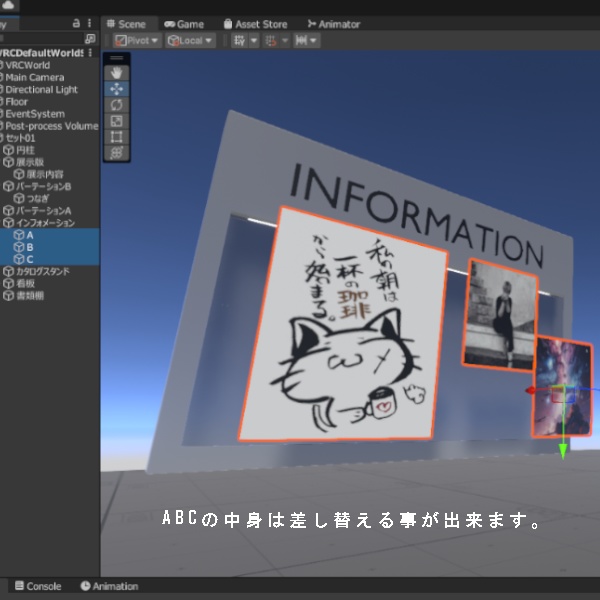This screenshot has width=600, height=600.
Task: Select the つなぎ child object
Action: pos(50,199)
